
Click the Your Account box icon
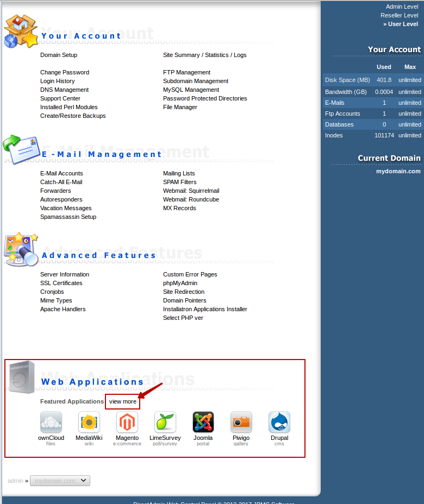pyautogui.click(x=21, y=31)
